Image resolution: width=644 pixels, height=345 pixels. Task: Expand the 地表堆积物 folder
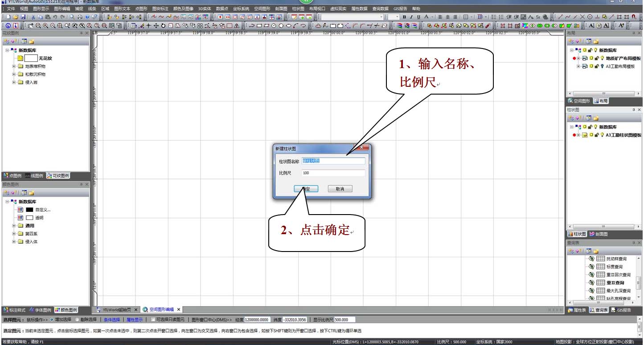14,66
